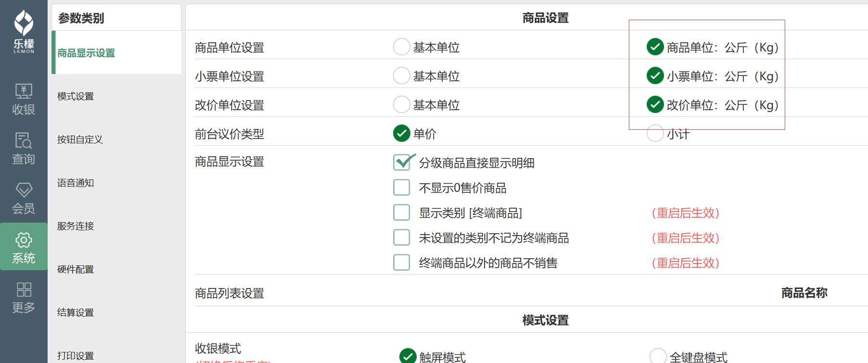Click the 乐檬 Lemon logo
This screenshot has height=363, width=868.
(x=24, y=31)
